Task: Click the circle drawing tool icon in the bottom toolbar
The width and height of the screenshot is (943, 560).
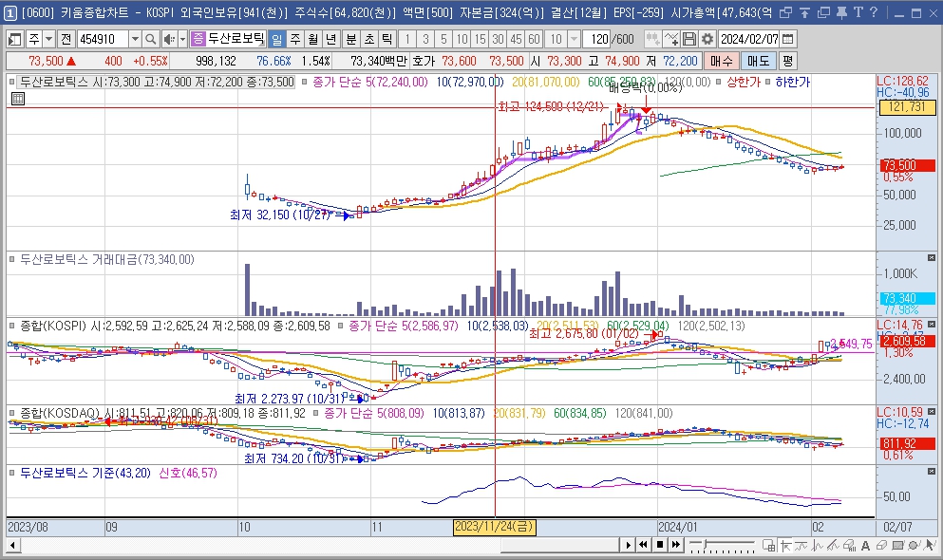Action: [915, 546]
